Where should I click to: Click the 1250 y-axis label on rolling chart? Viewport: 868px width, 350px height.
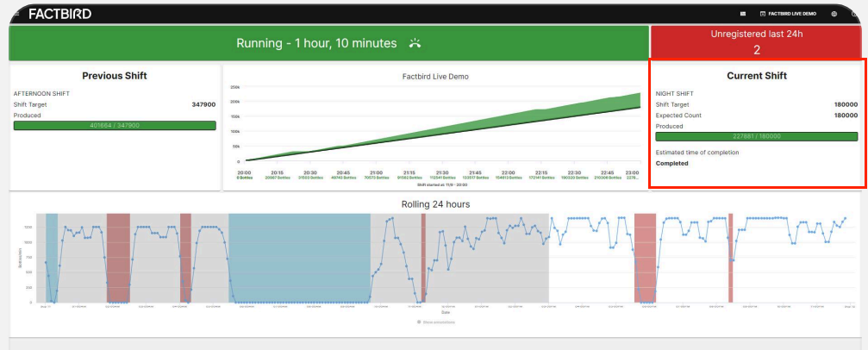click(x=27, y=227)
